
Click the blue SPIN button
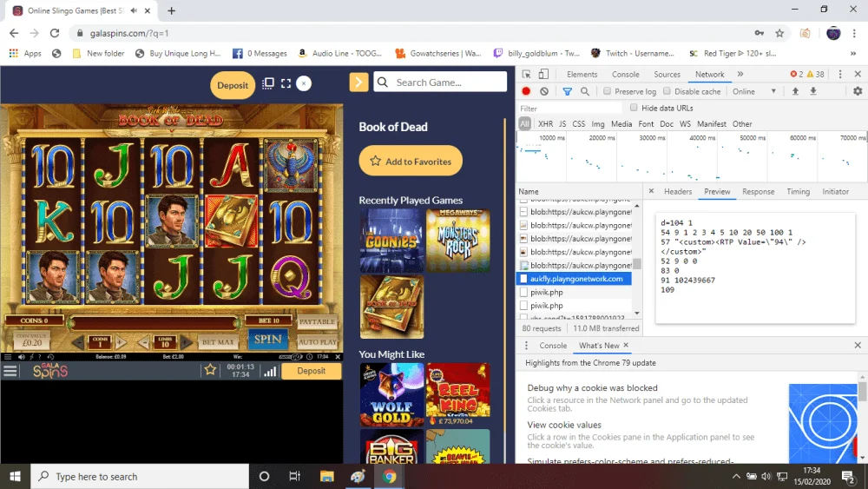pos(268,339)
